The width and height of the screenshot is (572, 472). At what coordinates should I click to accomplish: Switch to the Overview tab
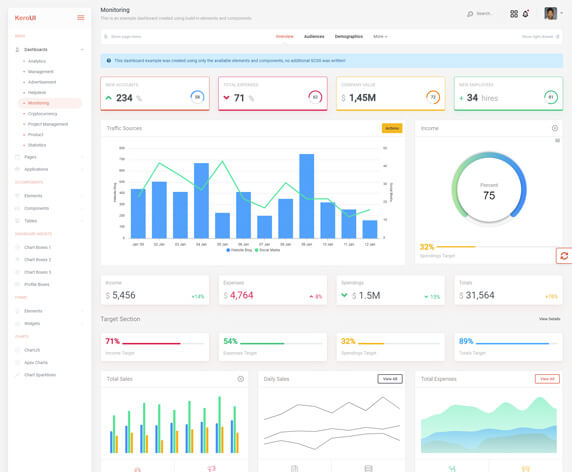[x=285, y=36]
